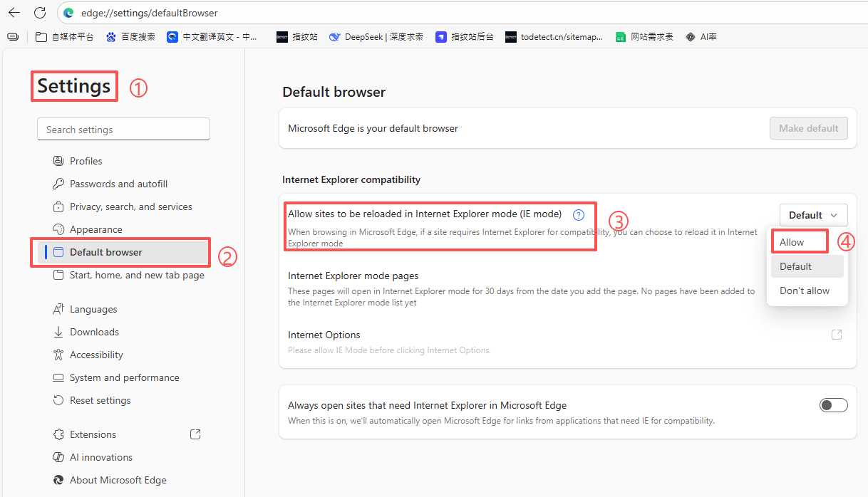Viewport: 868px width, 497px height.
Task: Click the Internet Options external link icon
Action: (x=837, y=335)
